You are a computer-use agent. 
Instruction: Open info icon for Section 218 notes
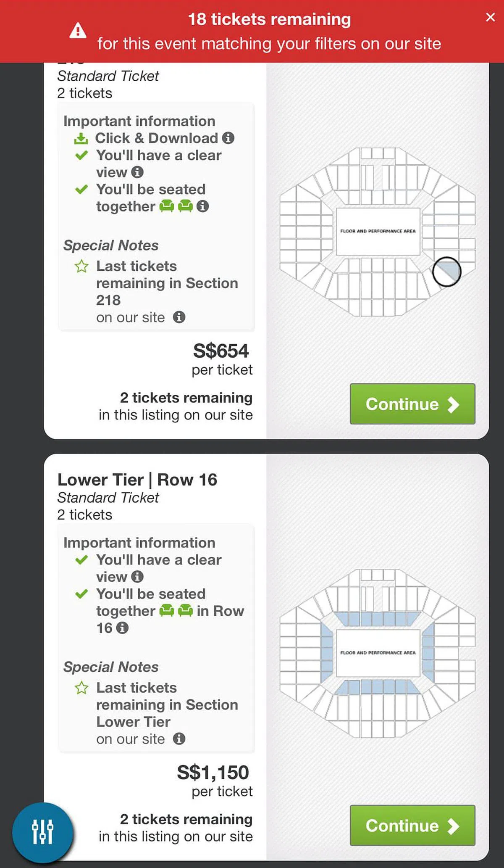point(179,317)
